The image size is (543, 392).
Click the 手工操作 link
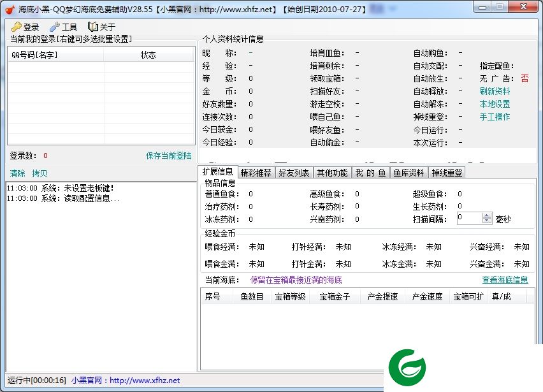click(495, 117)
